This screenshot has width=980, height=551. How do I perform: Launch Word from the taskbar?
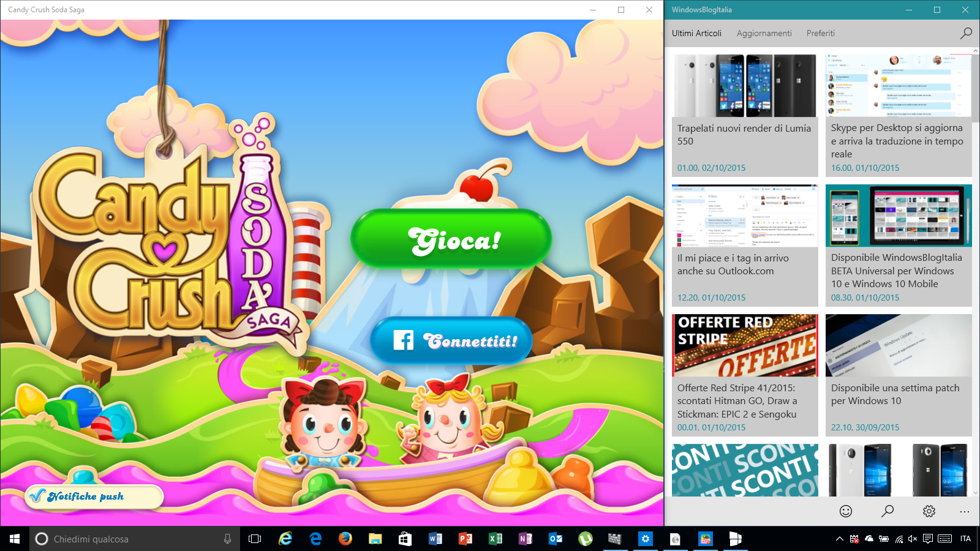[x=435, y=539]
